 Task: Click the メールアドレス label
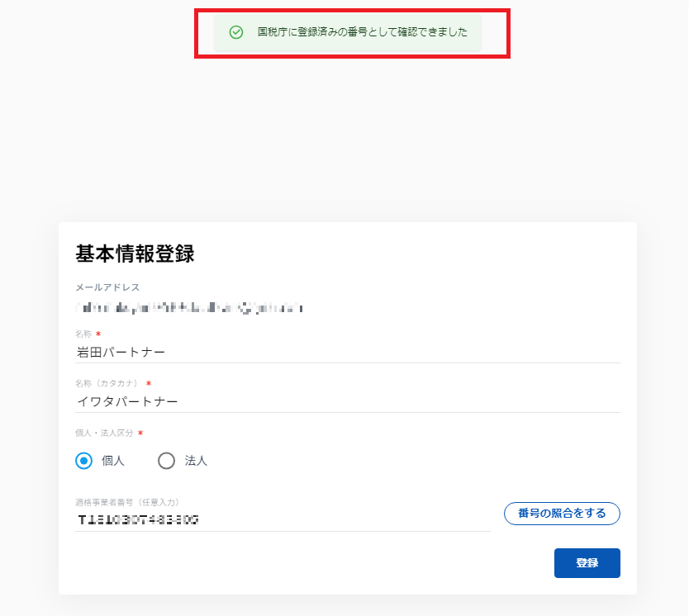click(x=107, y=287)
